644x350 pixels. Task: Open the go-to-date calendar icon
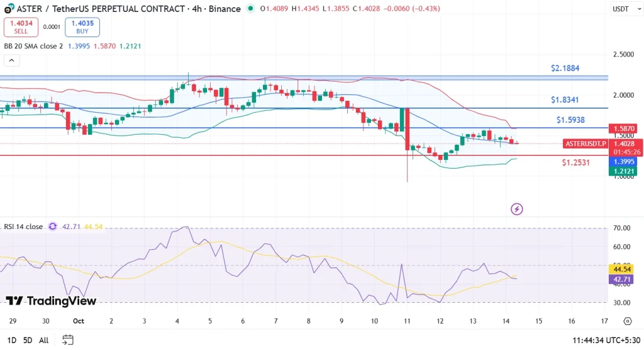(68, 340)
